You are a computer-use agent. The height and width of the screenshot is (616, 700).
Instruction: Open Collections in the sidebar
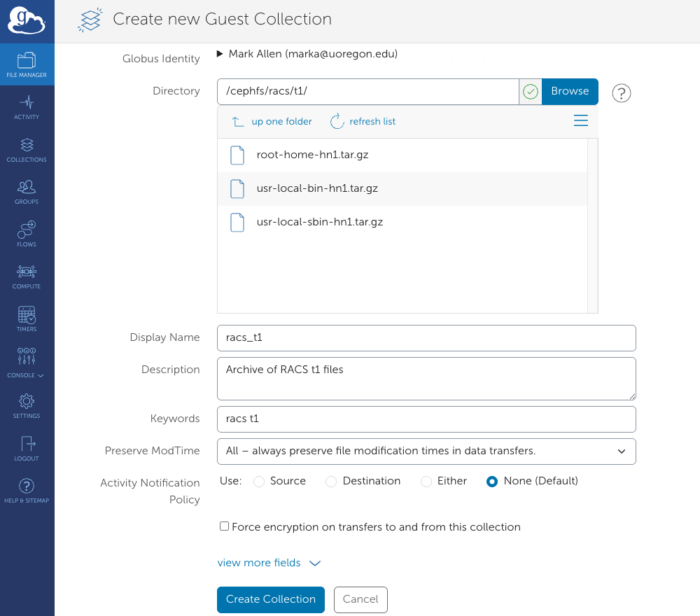click(27, 149)
